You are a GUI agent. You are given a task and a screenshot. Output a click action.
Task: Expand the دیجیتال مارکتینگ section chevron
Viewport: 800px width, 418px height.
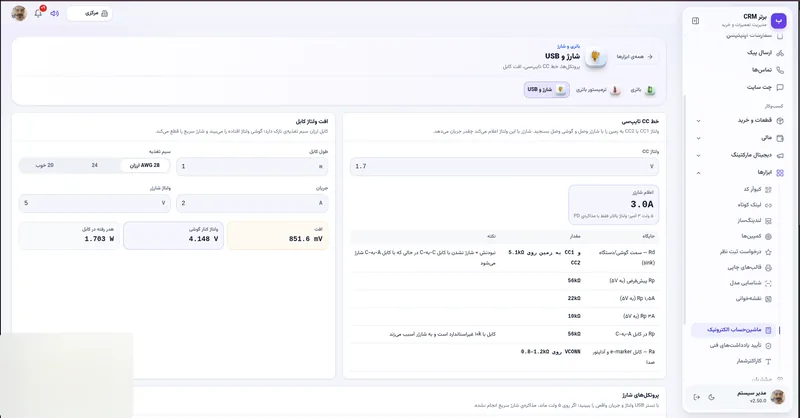click(x=698, y=155)
